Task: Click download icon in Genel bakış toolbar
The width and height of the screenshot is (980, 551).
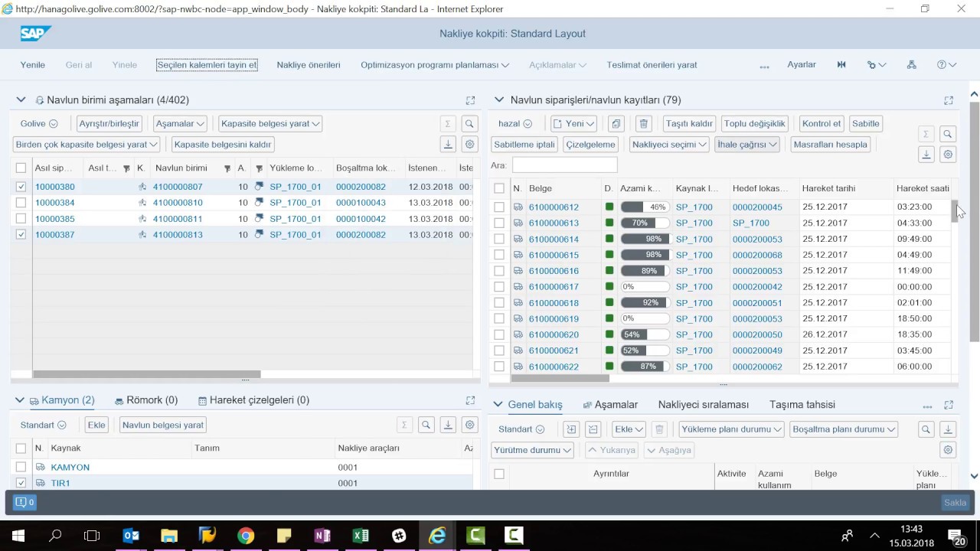Action: point(948,429)
